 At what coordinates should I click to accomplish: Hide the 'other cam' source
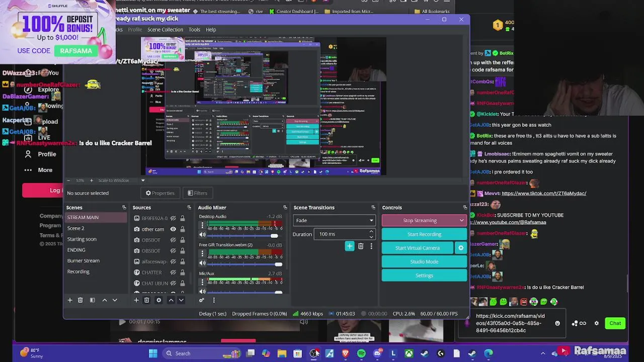[173, 229]
